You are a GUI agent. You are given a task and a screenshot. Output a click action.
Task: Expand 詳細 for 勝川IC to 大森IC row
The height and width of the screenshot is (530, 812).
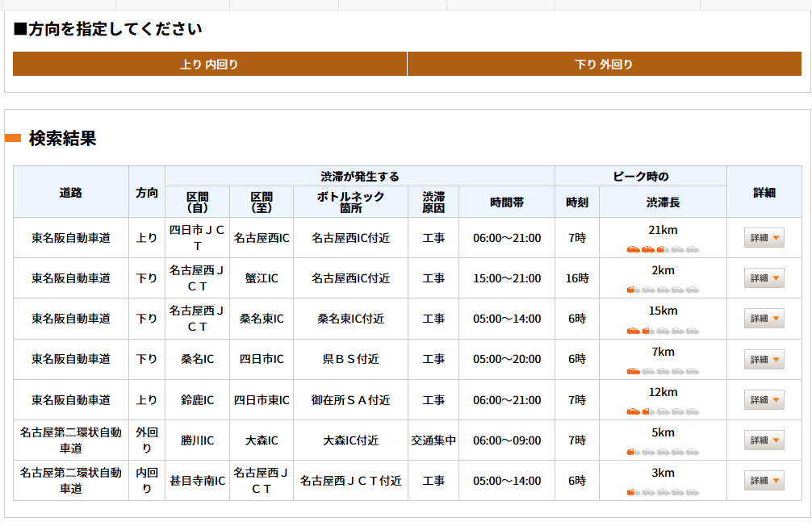coord(764,440)
